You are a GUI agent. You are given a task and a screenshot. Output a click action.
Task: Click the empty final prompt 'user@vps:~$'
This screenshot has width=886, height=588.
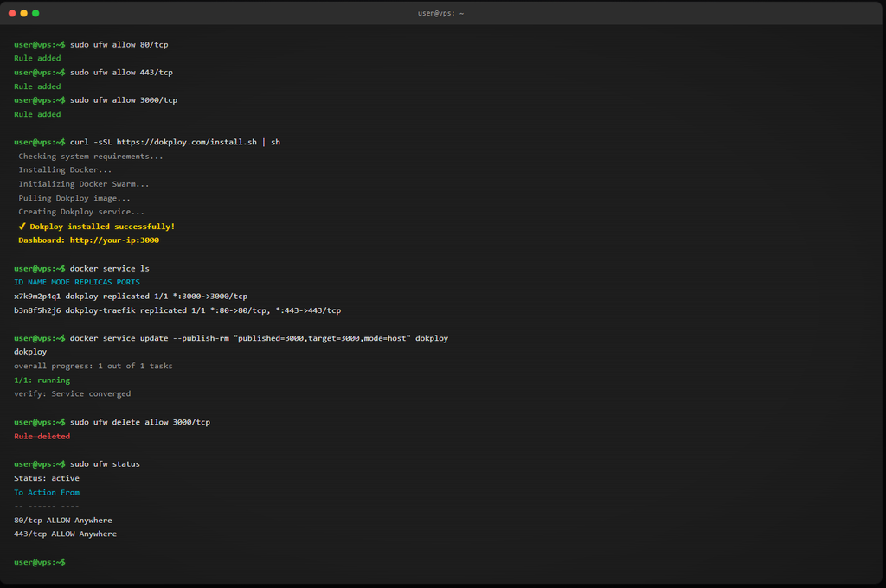(x=40, y=562)
